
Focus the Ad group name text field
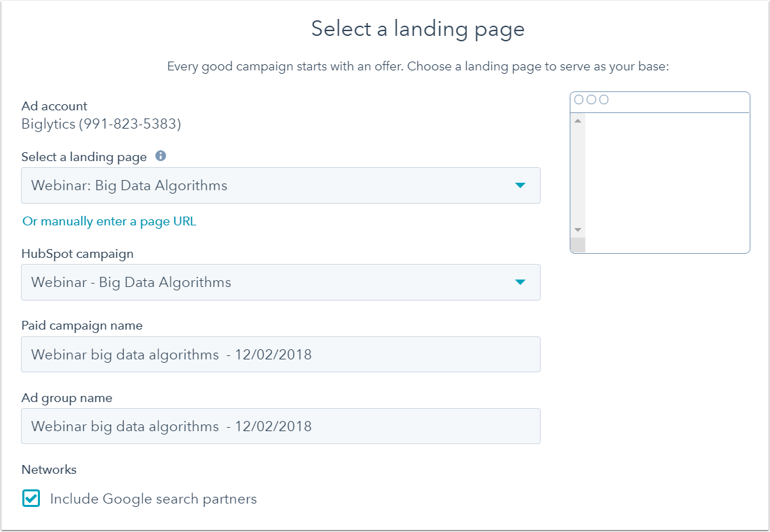coord(280,426)
